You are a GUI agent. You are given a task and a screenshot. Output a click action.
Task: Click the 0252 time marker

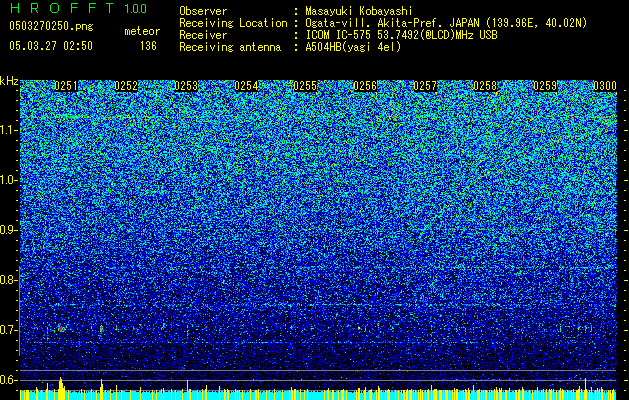(x=126, y=86)
